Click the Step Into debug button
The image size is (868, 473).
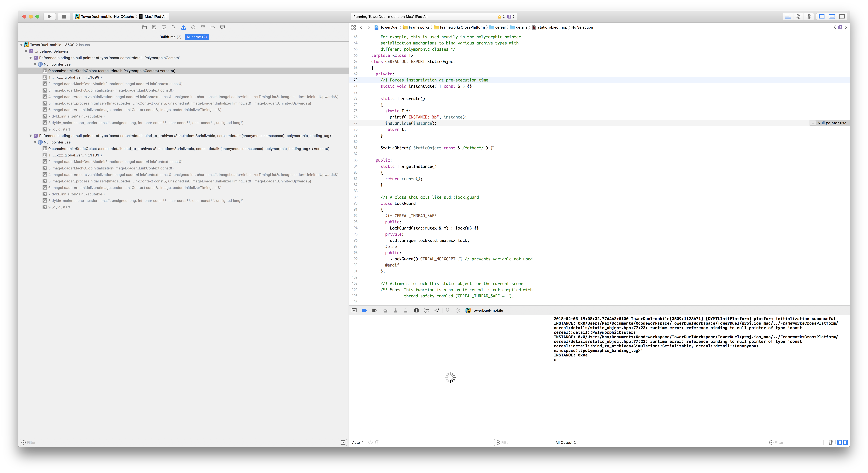pos(396,310)
